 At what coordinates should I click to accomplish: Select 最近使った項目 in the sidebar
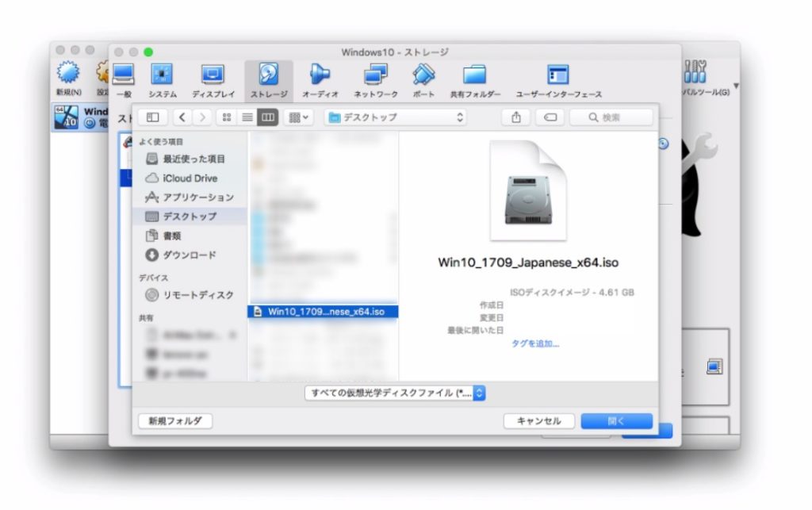(x=190, y=159)
